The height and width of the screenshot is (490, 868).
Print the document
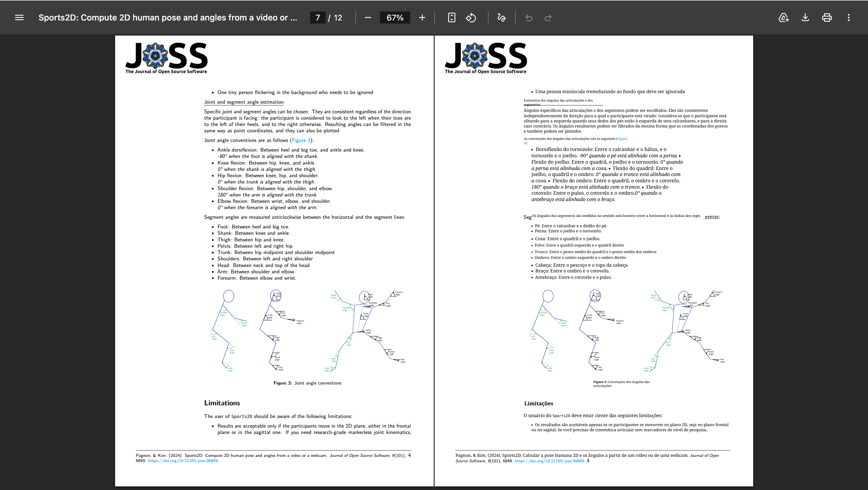click(827, 17)
